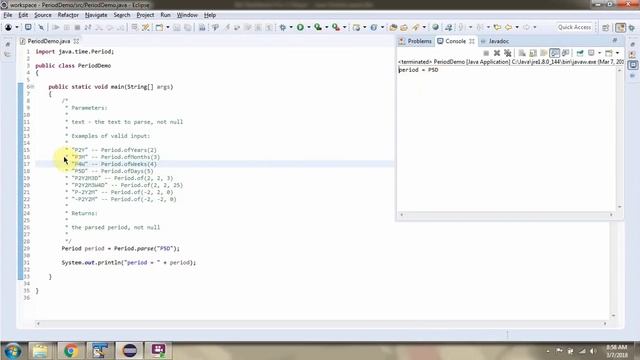640x360 pixels.
Task: Open Google Chrome from the taskbar
Action: click(71, 351)
